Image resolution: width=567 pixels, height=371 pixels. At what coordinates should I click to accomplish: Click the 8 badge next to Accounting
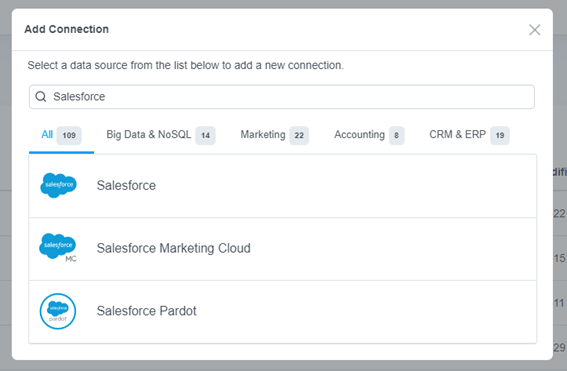(396, 135)
